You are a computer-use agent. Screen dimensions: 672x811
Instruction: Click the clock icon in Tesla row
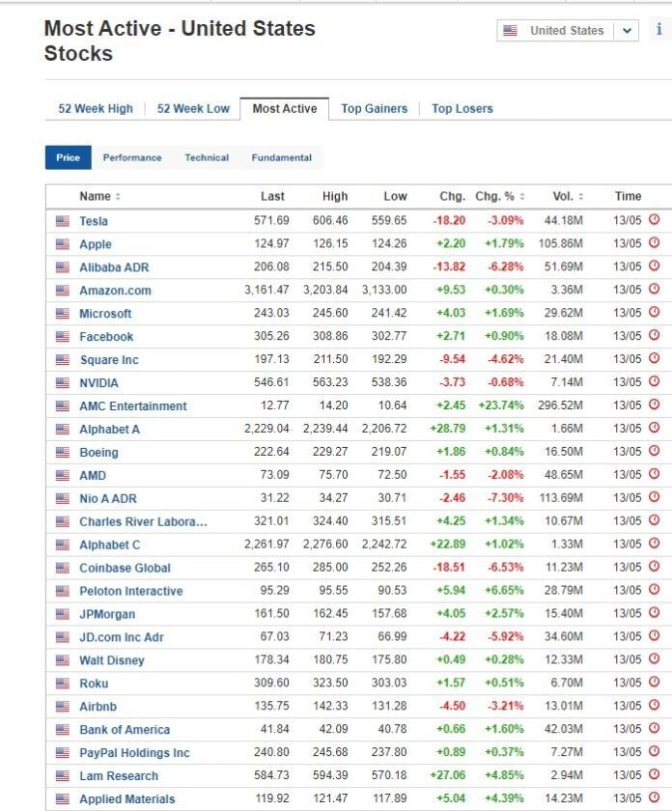coord(655,219)
